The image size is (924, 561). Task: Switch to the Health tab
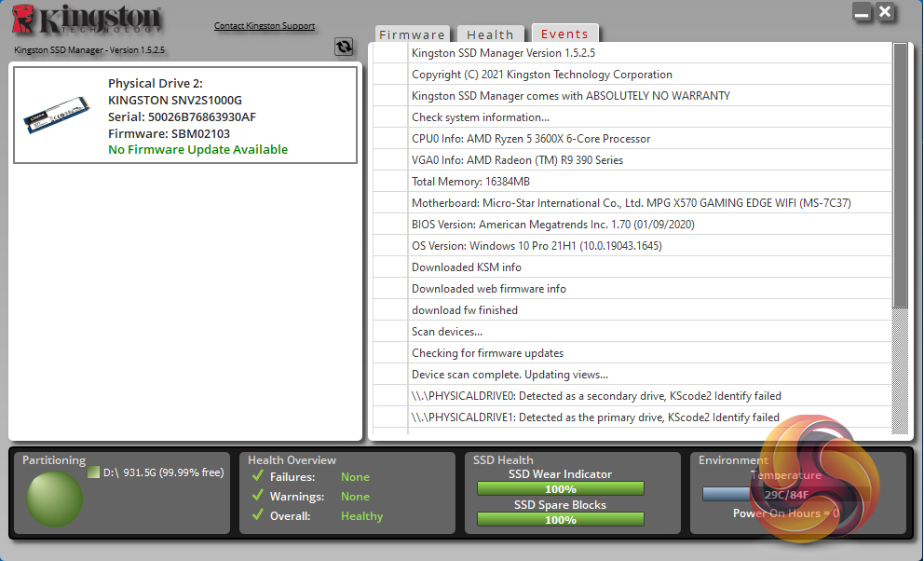490,34
